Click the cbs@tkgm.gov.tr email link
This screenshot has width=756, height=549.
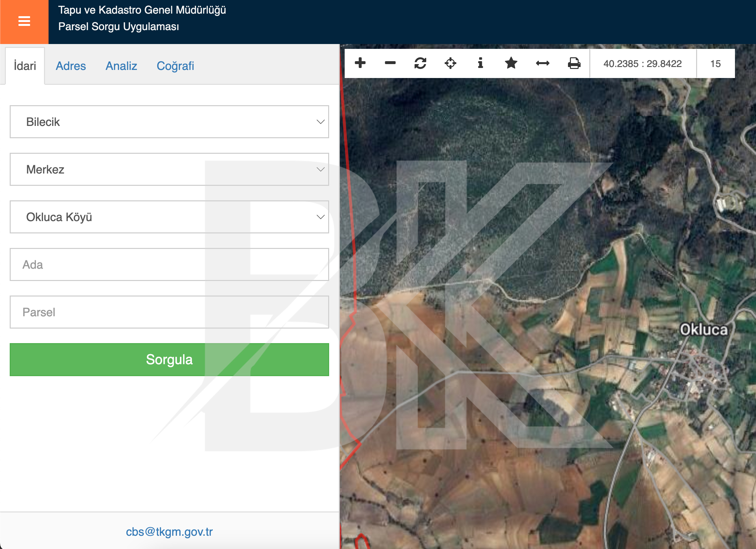pyautogui.click(x=169, y=531)
